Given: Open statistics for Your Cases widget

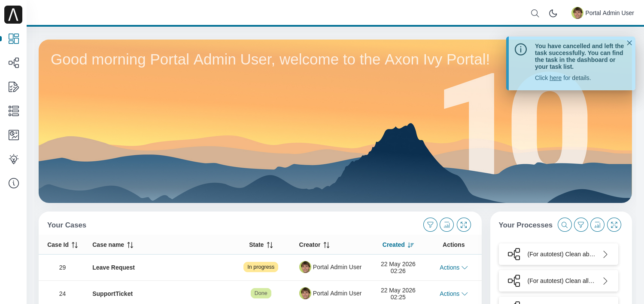Looking at the screenshot, I should [x=447, y=224].
